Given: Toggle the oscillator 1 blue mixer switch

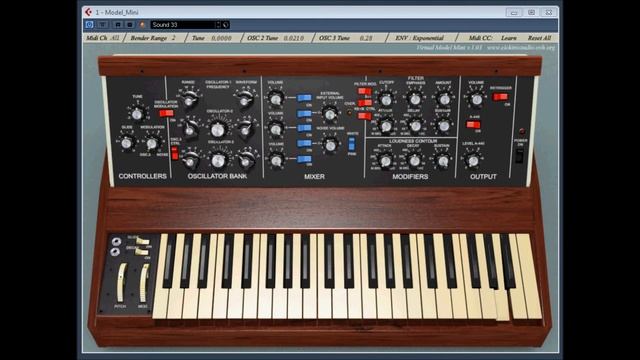Looking at the screenshot, I should coord(304,98).
